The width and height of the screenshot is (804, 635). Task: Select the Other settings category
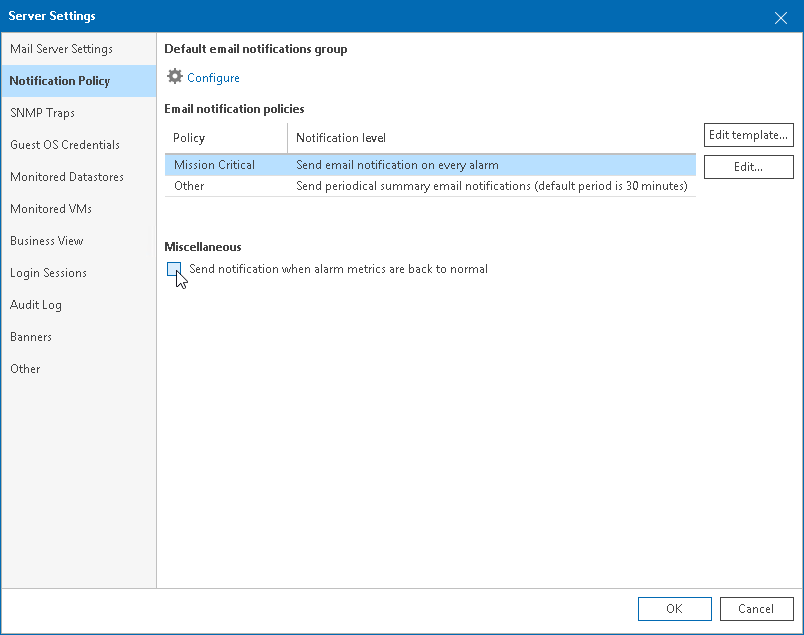[25, 368]
